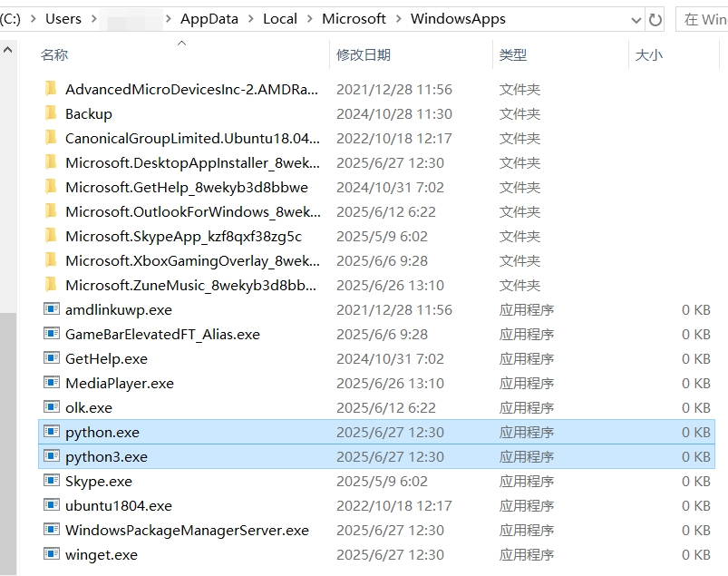728x576 pixels.
Task: Refresh the WindowsApps folder view
Action: 655,20
